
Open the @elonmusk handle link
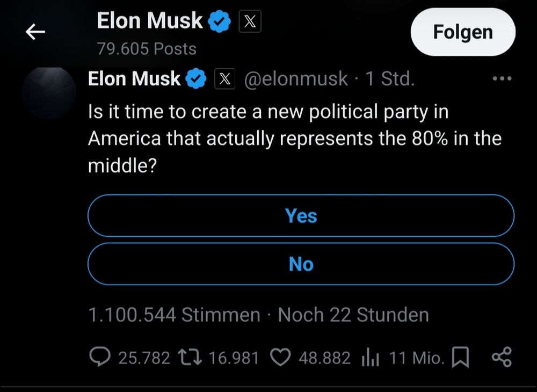point(296,79)
